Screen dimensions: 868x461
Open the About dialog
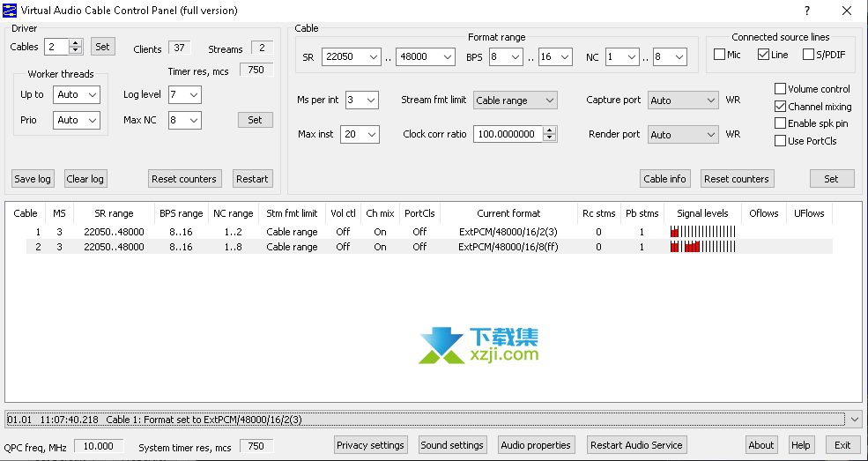pyautogui.click(x=761, y=445)
